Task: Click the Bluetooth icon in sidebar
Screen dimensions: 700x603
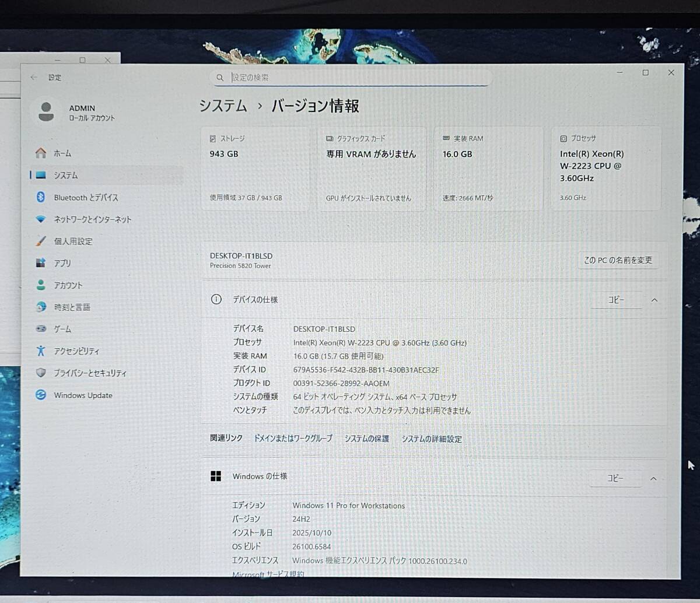Action: click(x=40, y=197)
